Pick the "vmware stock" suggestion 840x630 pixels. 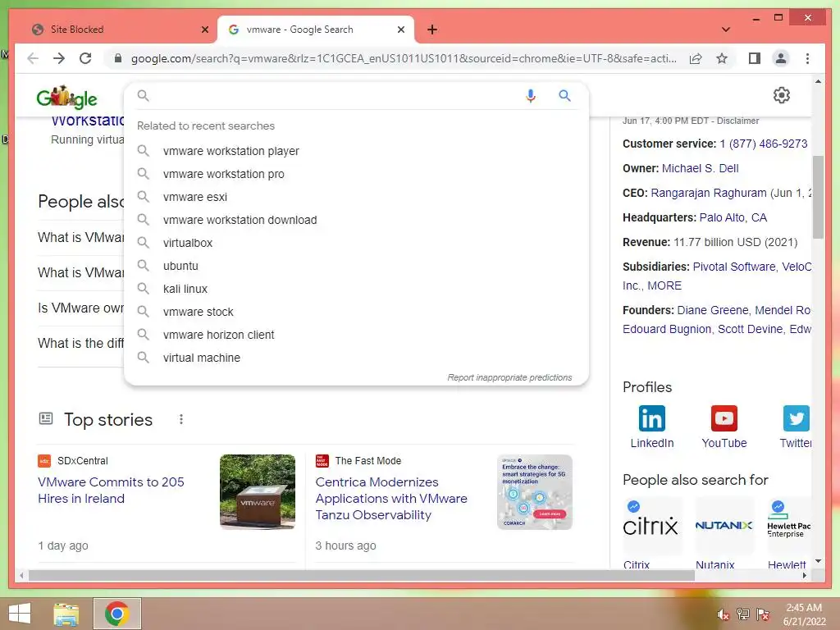356,312
